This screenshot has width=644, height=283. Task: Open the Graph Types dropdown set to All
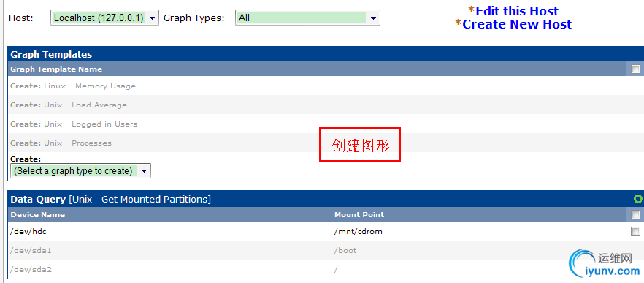click(x=307, y=18)
